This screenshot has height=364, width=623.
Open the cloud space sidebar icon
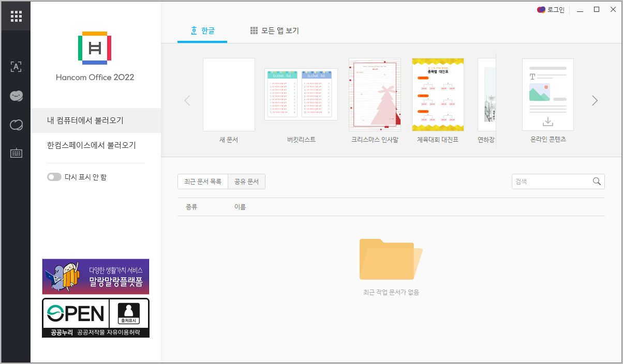[x=16, y=125]
